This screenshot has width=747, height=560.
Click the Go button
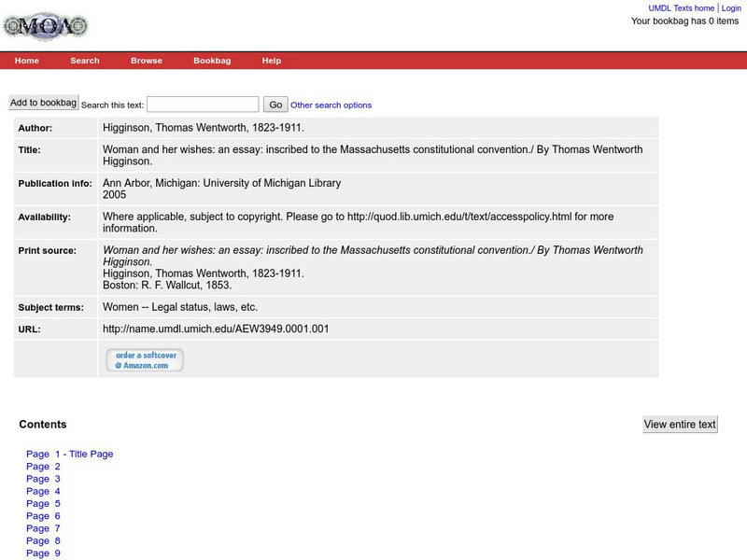[275, 105]
